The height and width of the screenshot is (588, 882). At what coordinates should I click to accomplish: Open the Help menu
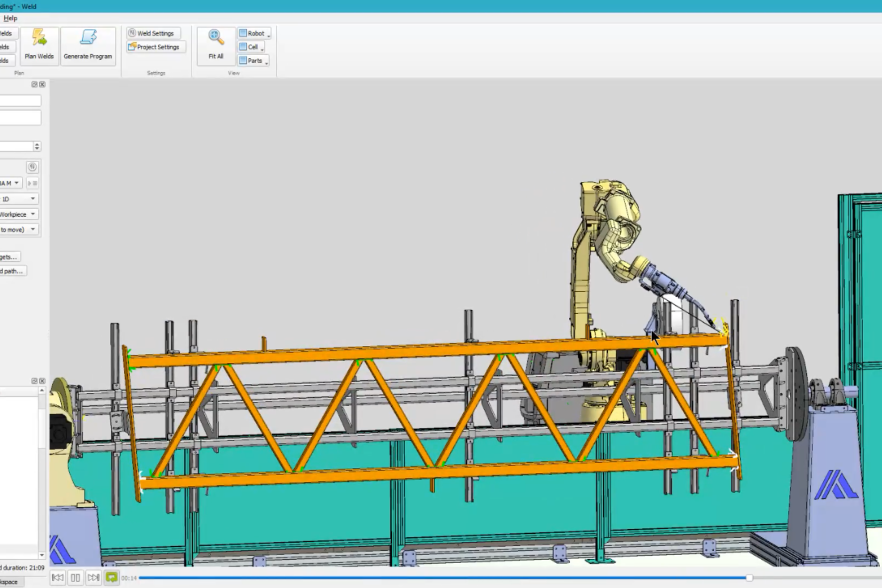[x=10, y=18]
